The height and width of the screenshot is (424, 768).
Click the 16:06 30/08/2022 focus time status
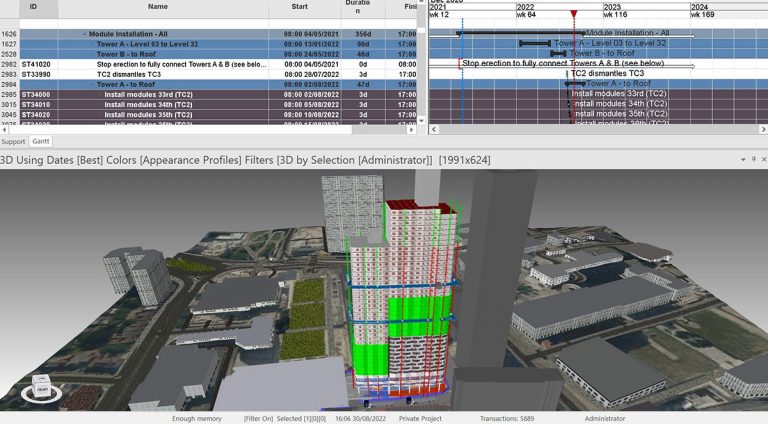(x=360, y=419)
